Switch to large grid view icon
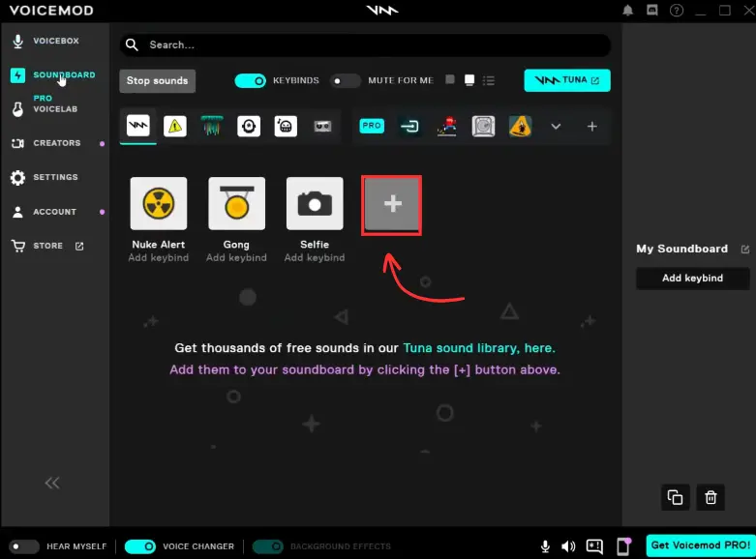 (469, 80)
